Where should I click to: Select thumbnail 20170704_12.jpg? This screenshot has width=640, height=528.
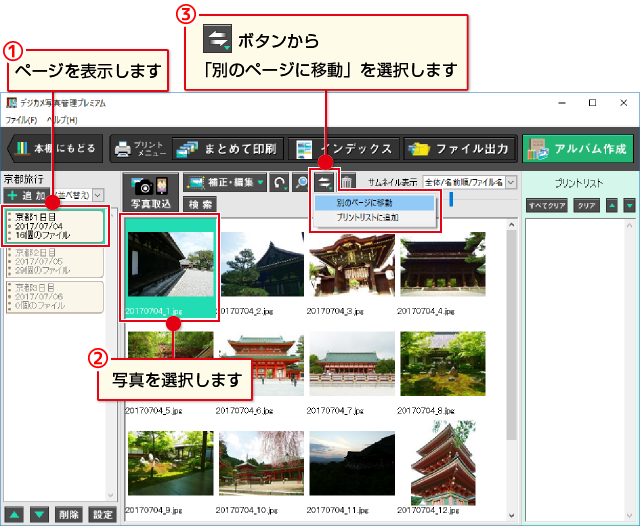[x=443, y=463]
